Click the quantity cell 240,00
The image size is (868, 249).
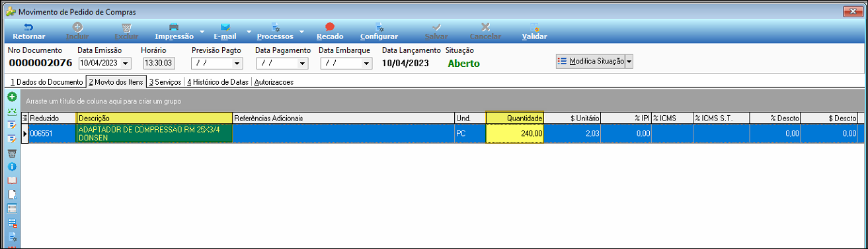pyautogui.click(x=515, y=133)
